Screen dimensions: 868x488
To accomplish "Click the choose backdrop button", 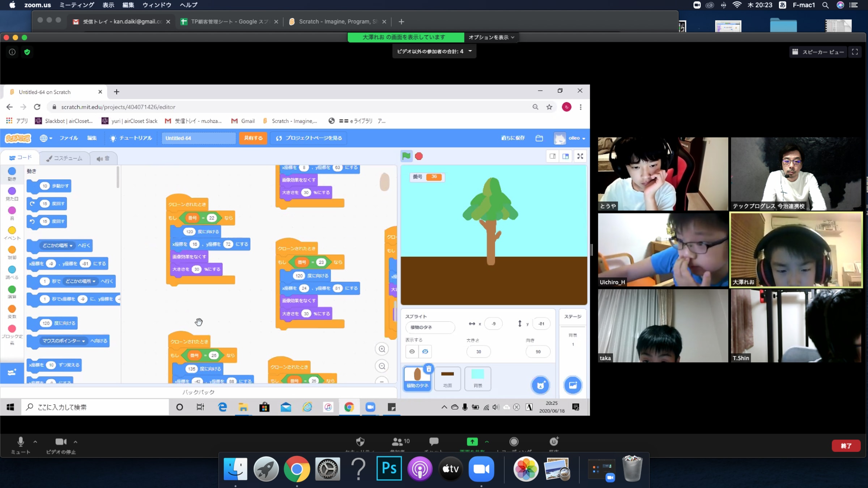I will tap(573, 385).
